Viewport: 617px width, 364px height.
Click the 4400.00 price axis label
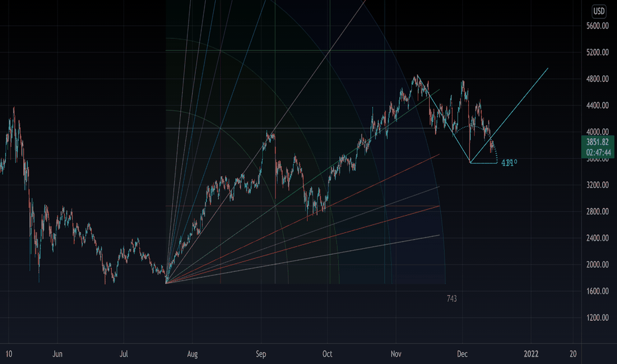pyautogui.click(x=597, y=105)
